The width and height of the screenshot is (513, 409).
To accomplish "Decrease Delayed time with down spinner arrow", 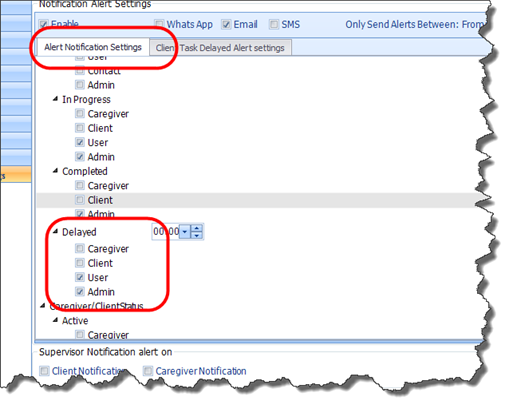I will pyautogui.click(x=197, y=235).
